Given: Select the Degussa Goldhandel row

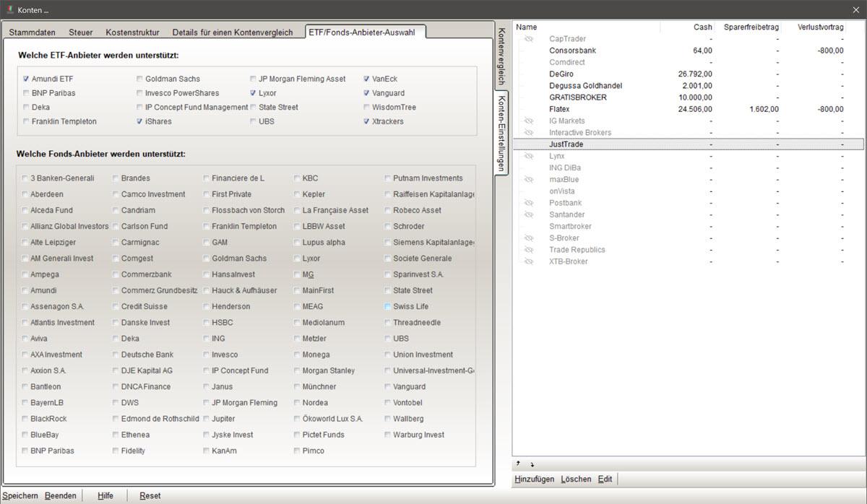Looking at the screenshot, I should click(x=689, y=86).
